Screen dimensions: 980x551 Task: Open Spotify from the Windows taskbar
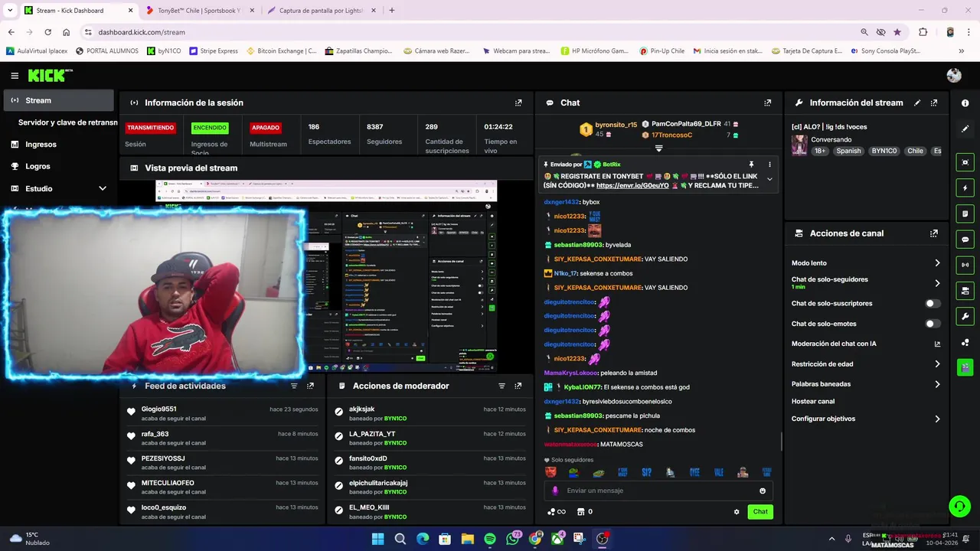point(490,539)
